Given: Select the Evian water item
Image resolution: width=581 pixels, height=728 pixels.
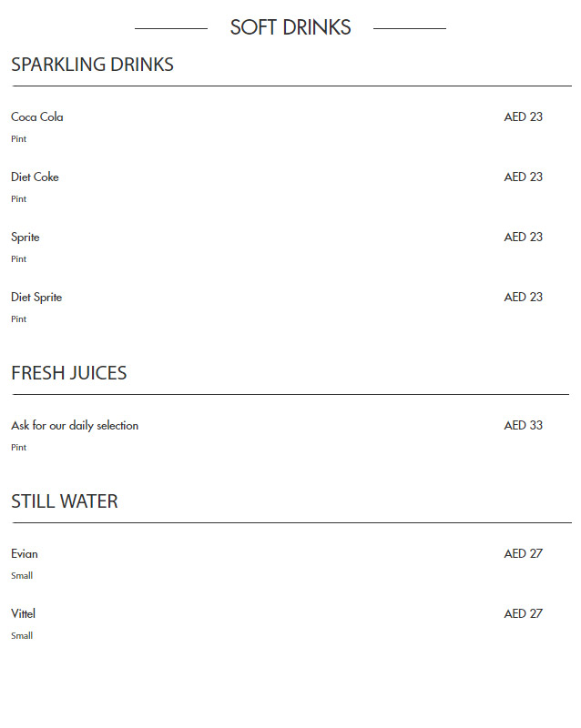Looking at the screenshot, I should pos(25,553).
